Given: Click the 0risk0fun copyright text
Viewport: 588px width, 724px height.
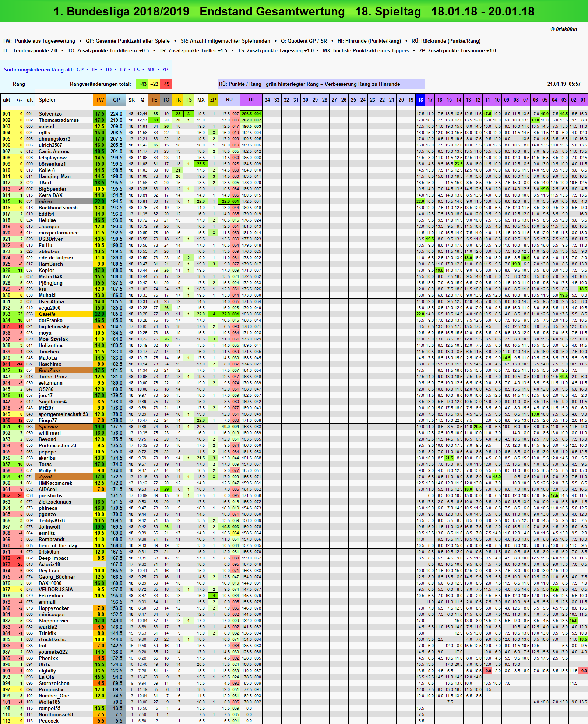Looking at the screenshot, I should 564,29.
